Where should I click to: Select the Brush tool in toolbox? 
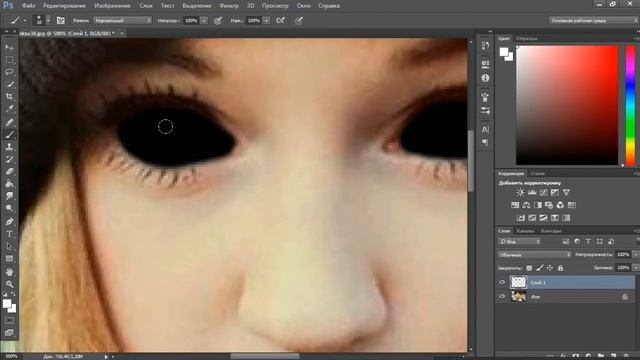9,134
